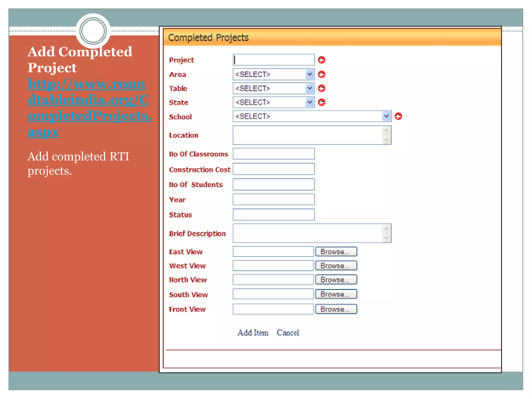Viewport: 532px width, 399px height.
Task: Click the 'Construction Cost' label
Action: [200, 170]
